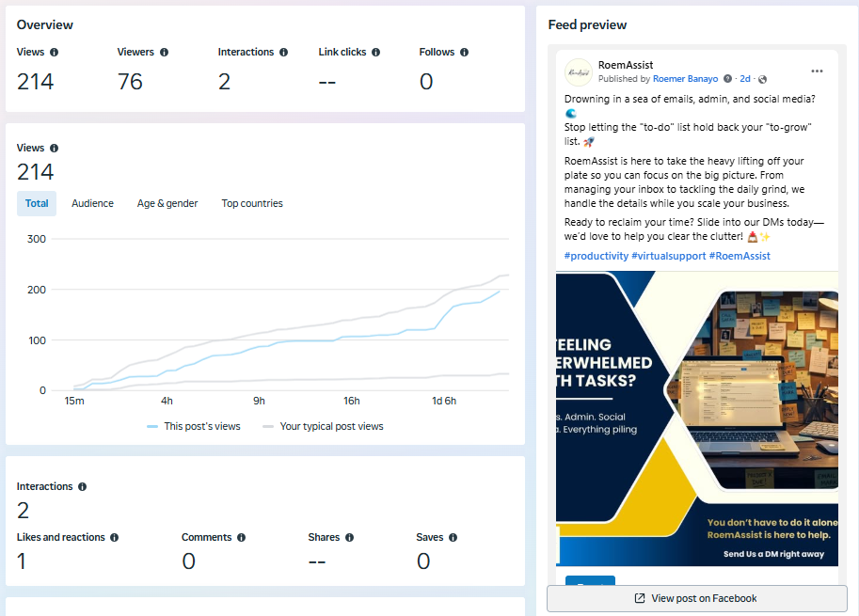Click RoemAssist page name in feed preview
This screenshot has width=859, height=616.
(x=626, y=65)
